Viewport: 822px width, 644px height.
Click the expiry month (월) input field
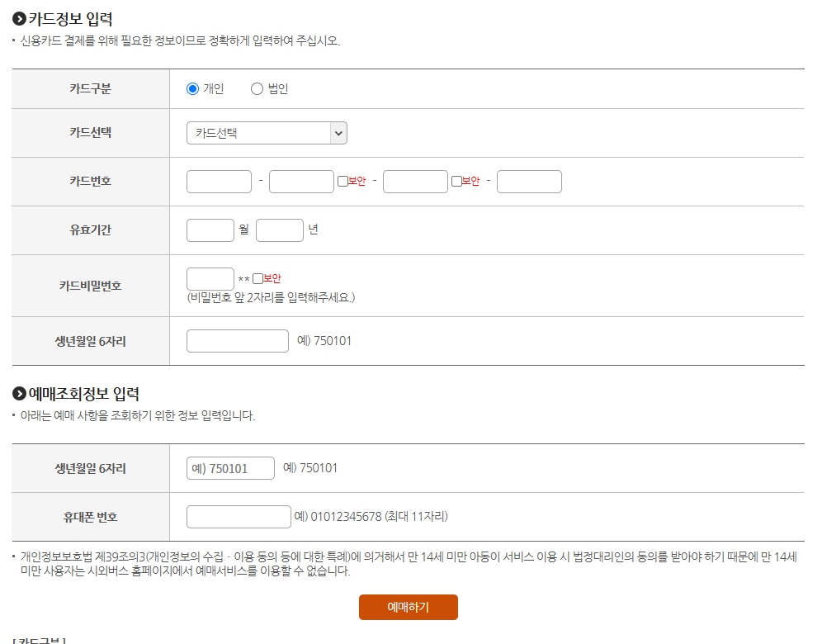(x=210, y=230)
